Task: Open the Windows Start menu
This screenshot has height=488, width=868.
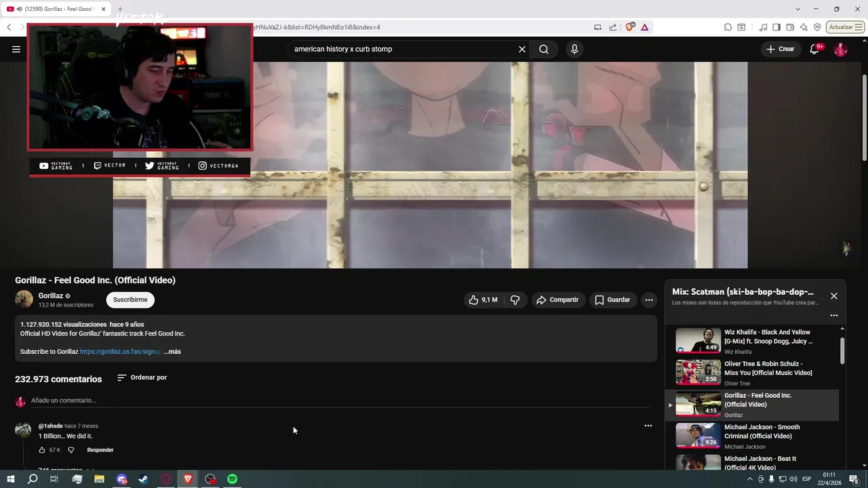Action: (10, 479)
